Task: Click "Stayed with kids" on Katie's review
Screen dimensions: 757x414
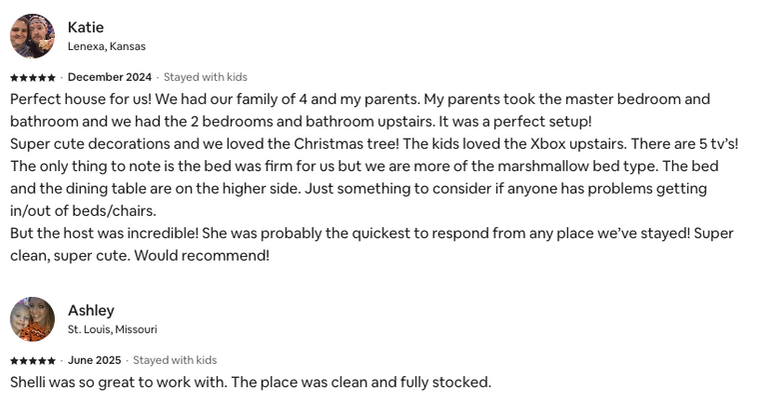Action: [205, 77]
